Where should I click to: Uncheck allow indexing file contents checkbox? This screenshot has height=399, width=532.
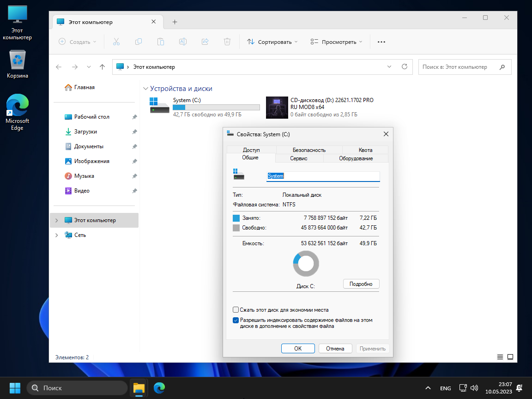[236, 320]
